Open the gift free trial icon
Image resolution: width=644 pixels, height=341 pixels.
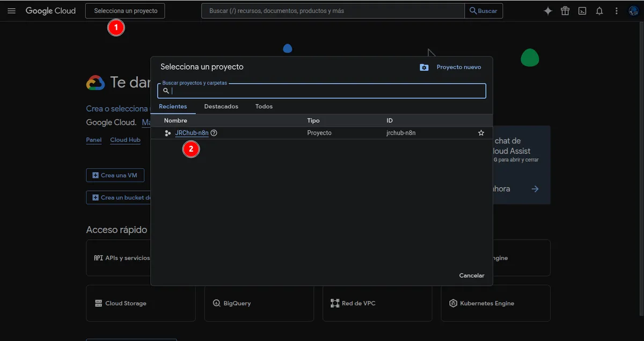click(565, 11)
